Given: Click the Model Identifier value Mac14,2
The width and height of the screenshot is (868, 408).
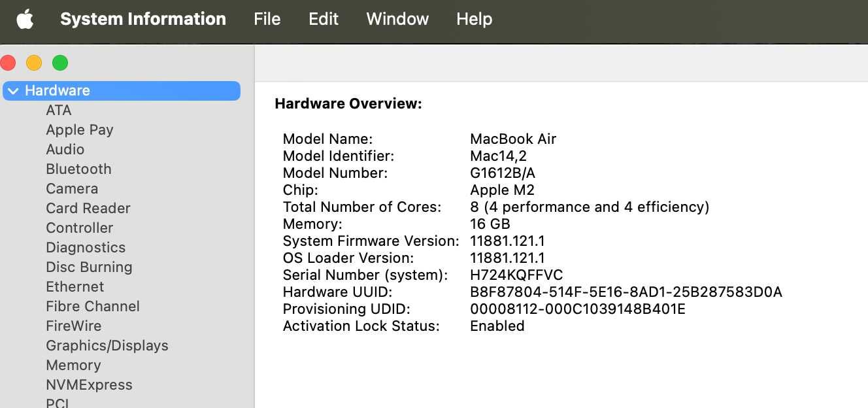Looking at the screenshot, I should click(x=498, y=156).
